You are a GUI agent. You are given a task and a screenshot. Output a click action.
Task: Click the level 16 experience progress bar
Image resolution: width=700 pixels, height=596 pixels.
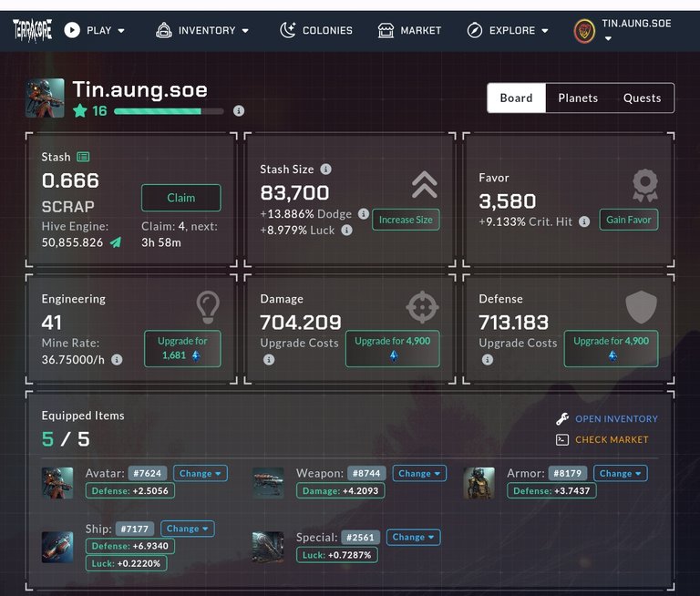tap(169, 111)
